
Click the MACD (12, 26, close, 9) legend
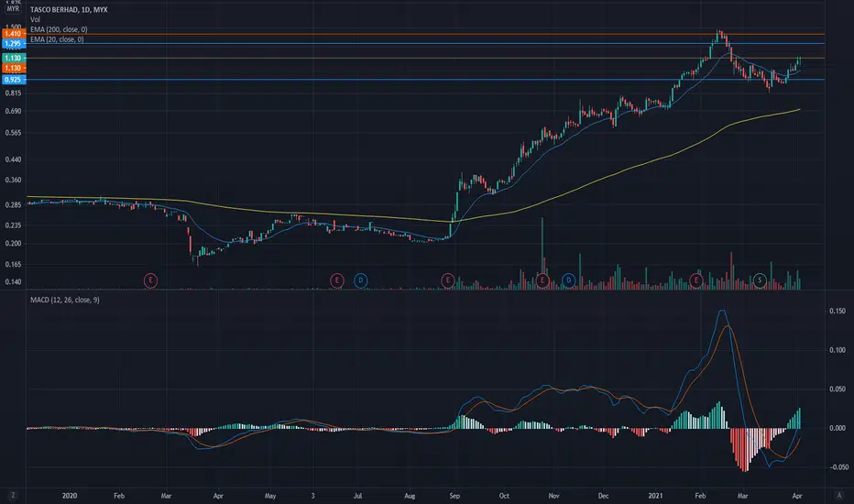point(65,300)
